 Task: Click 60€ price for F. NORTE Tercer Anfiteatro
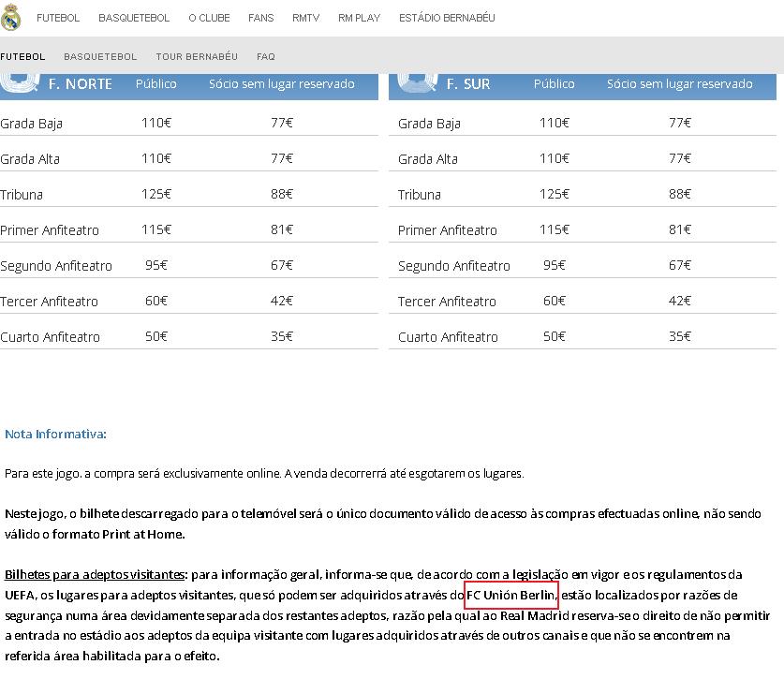[156, 301]
